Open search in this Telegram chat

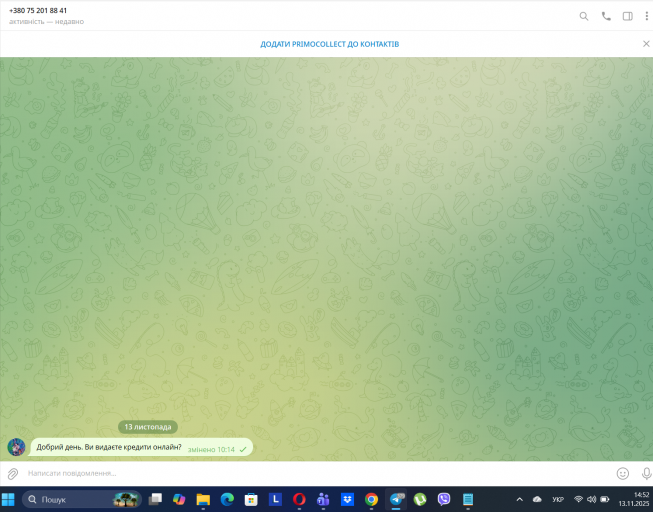[x=584, y=16]
